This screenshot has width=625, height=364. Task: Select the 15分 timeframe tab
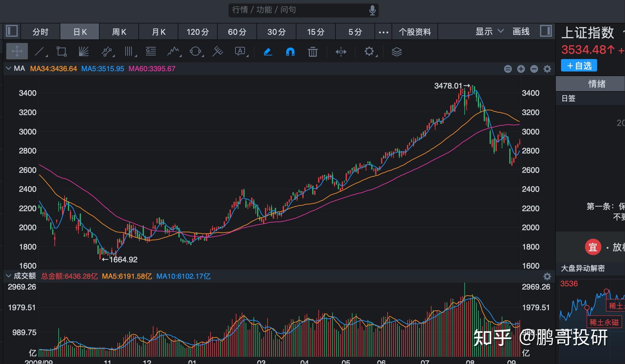316,32
